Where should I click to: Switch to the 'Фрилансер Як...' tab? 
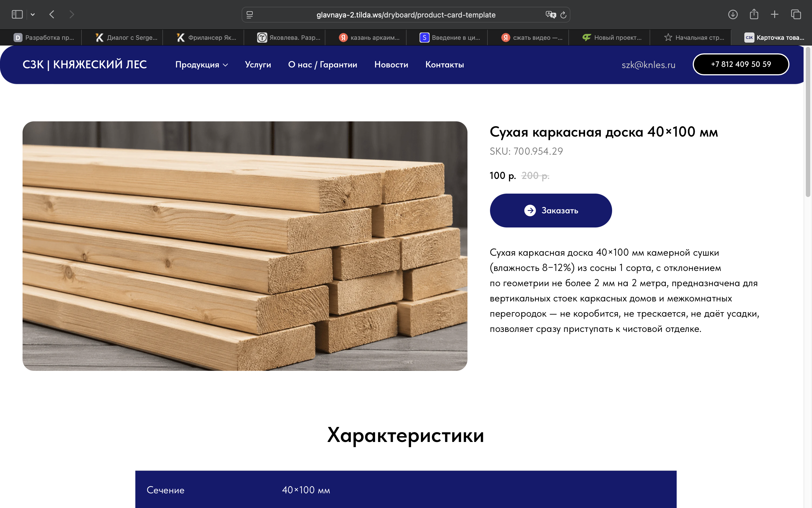click(203, 37)
